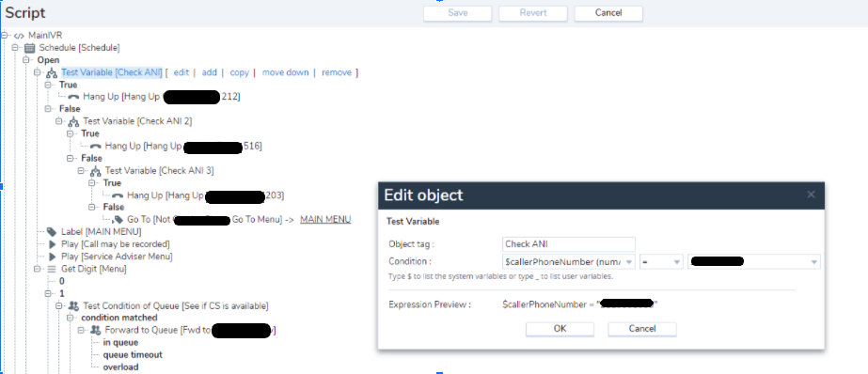Click the play icon for Call may be recorded
868x374 pixels.
coord(52,244)
